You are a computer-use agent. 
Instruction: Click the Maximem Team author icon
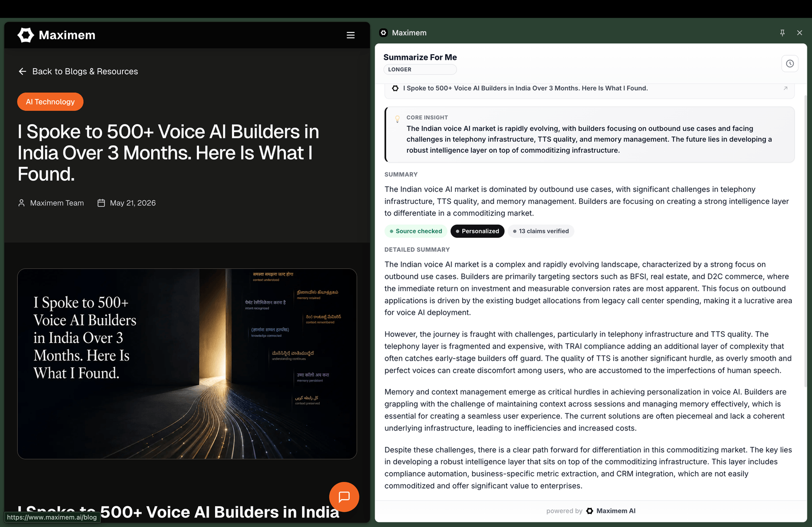[x=21, y=203]
